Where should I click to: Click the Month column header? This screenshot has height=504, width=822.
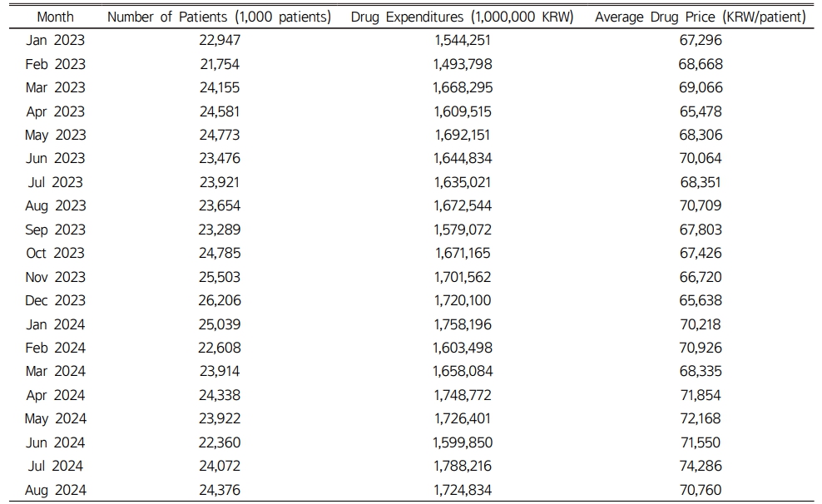pyautogui.click(x=55, y=17)
